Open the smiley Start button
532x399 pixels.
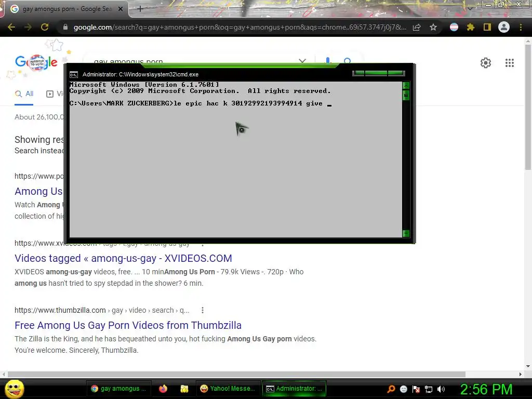click(x=15, y=389)
